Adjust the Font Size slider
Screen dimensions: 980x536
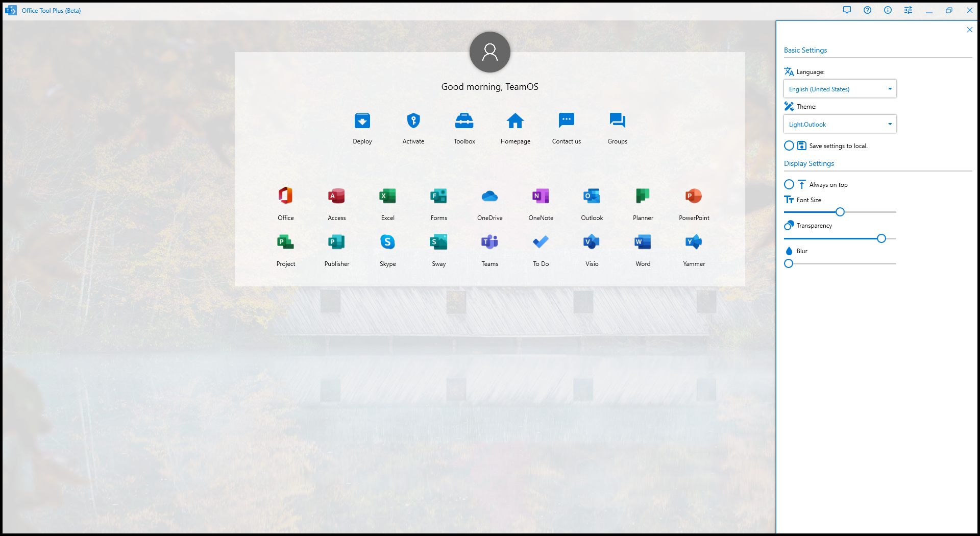pos(840,212)
